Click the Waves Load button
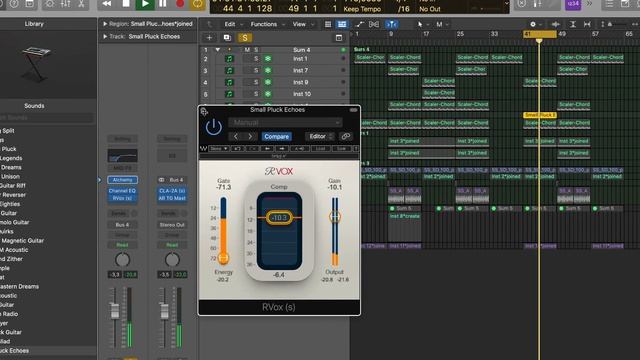The width and height of the screenshot is (640, 360). [321, 149]
